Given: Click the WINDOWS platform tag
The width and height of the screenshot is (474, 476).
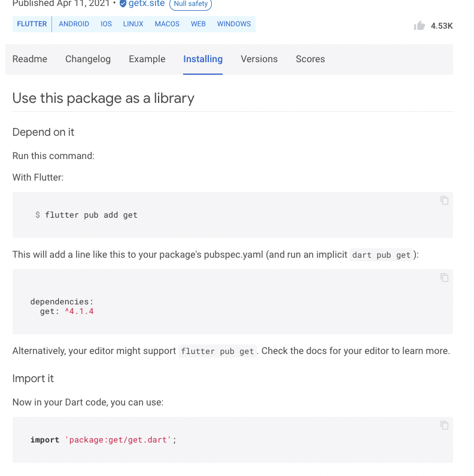Looking at the screenshot, I should tap(234, 24).
